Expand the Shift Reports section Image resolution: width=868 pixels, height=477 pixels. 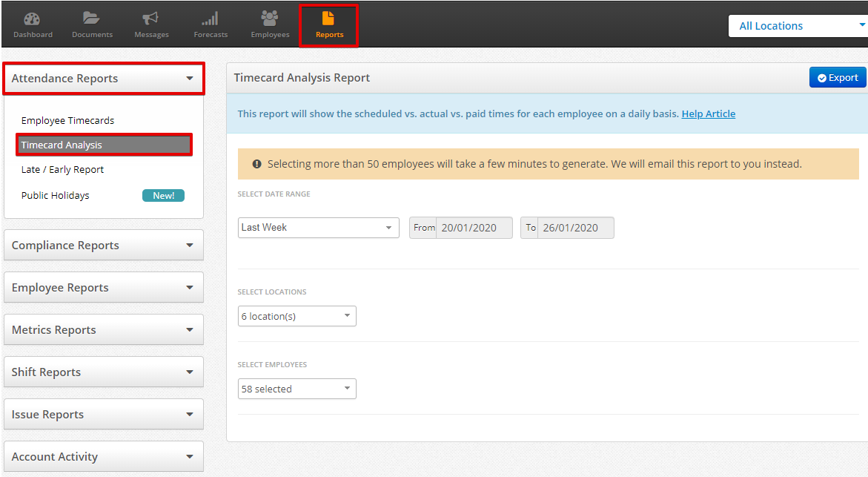click(104, 372)
